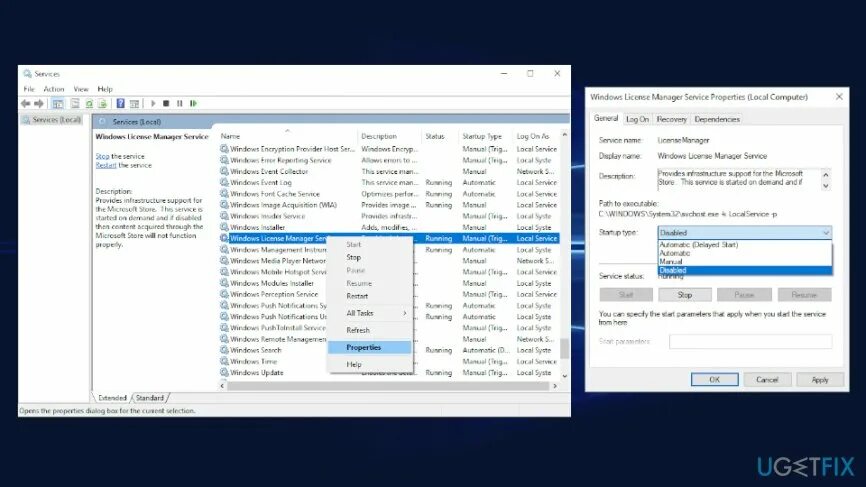This screenshot has width=866, height=487.
Task: Select highlighted Disabled option in startup list
Action: point(744,270)
